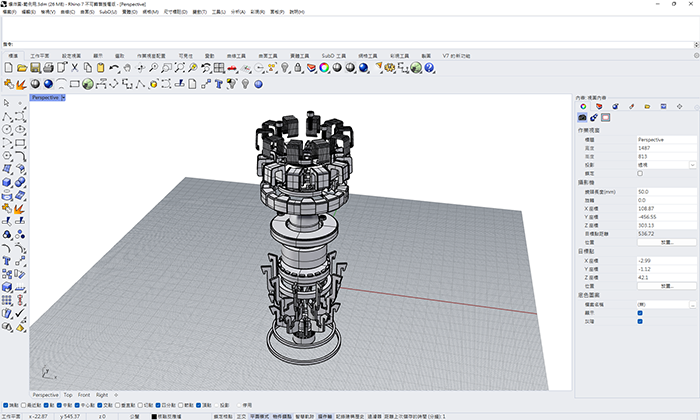Save the model with the floppy disk icon
700x420 pixels.
(x=34, y=68)
